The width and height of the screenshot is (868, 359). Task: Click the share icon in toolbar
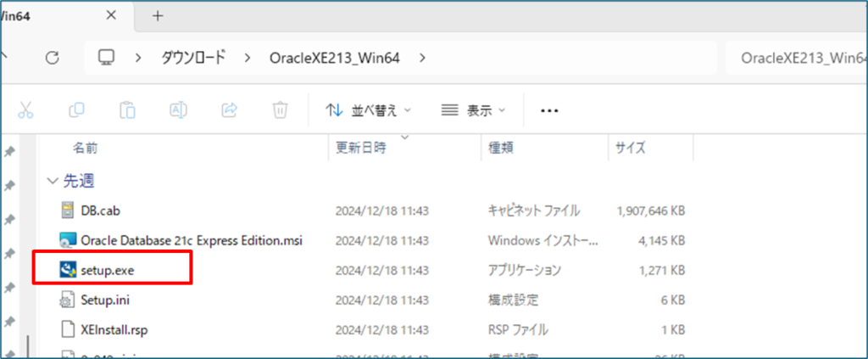coord(229,110)
